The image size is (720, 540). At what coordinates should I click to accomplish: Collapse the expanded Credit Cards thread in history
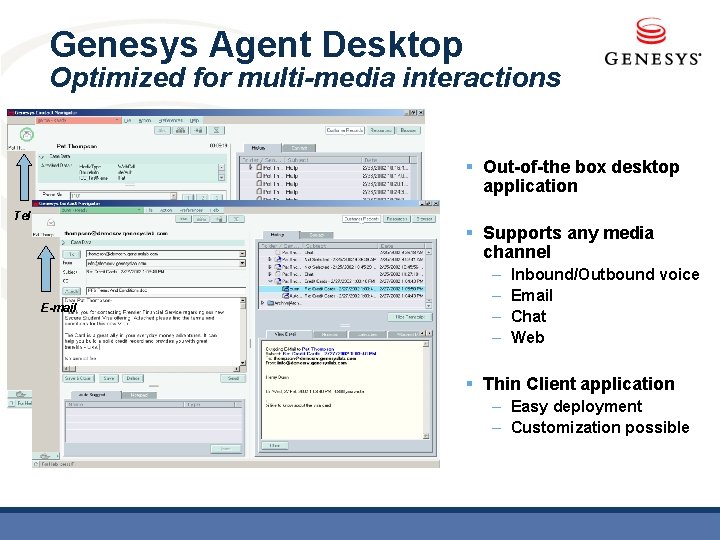pos(270,281)
